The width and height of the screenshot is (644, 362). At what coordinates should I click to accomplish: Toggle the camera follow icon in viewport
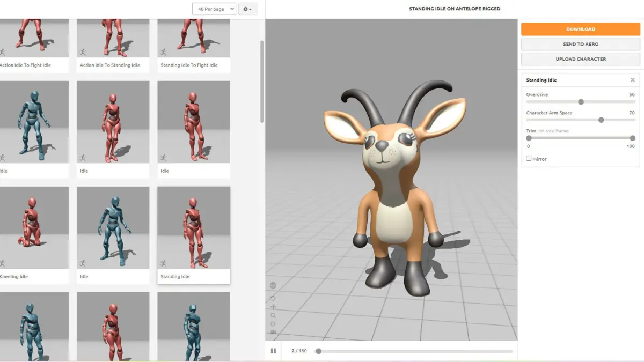[x=273, y=333]
